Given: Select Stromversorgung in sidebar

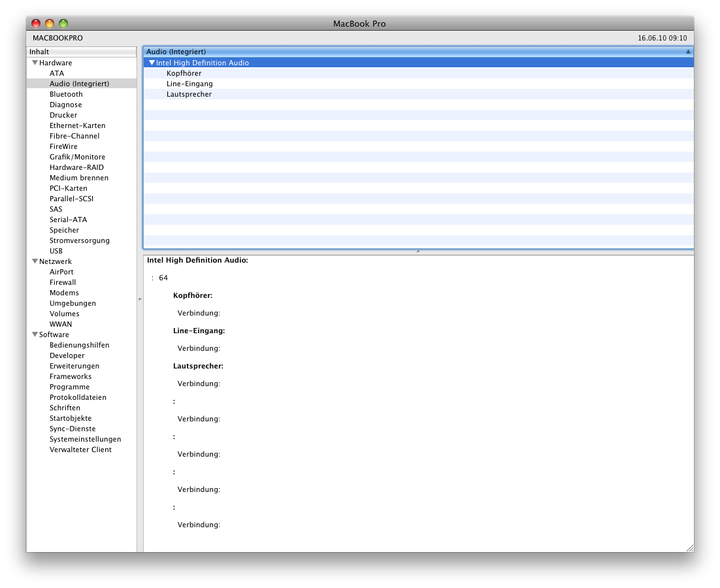Looking at the screenshot, I should [80, 240].
